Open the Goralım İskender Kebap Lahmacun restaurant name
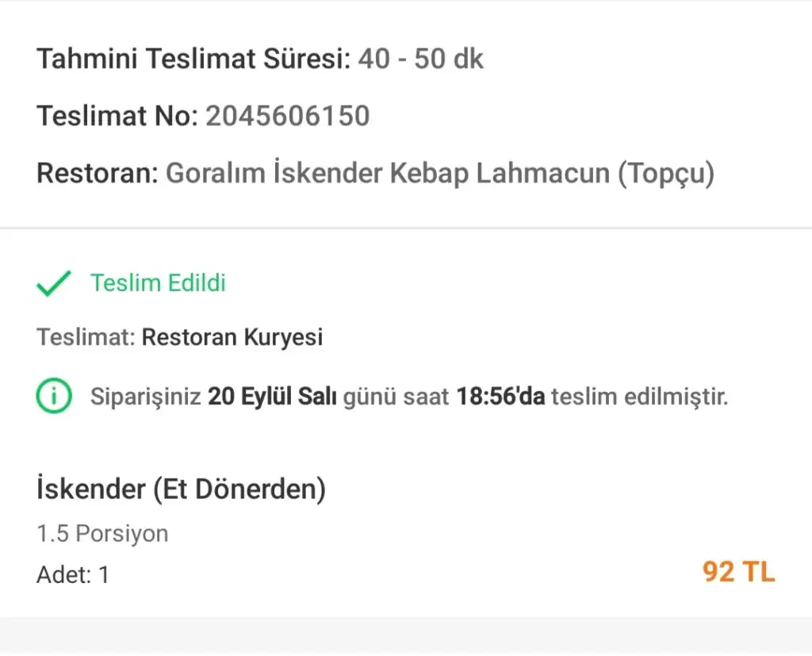The width and height of the screenshot is (812, 656). pos(439,174)
